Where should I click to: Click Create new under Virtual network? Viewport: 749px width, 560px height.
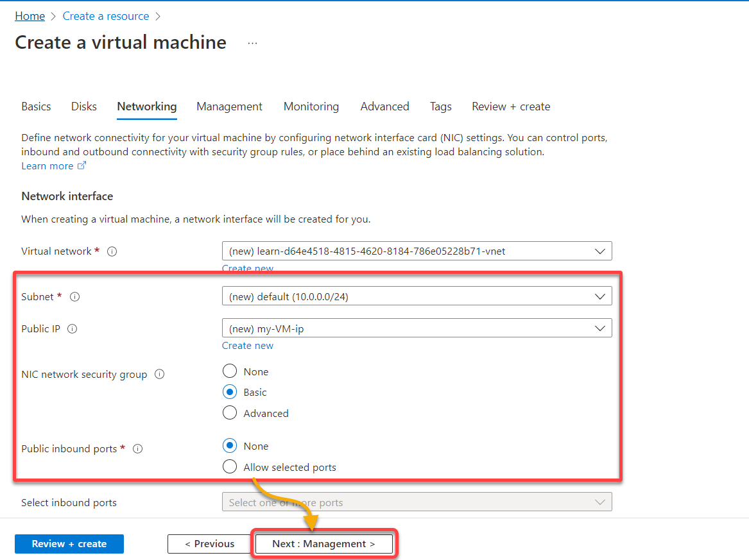248,268
